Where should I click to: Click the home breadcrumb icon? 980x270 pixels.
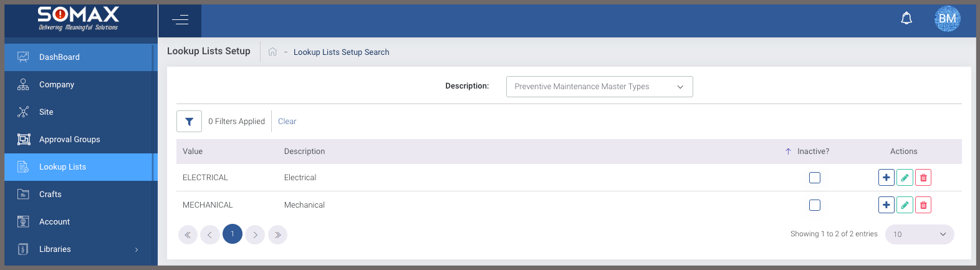tap(272, 52)
